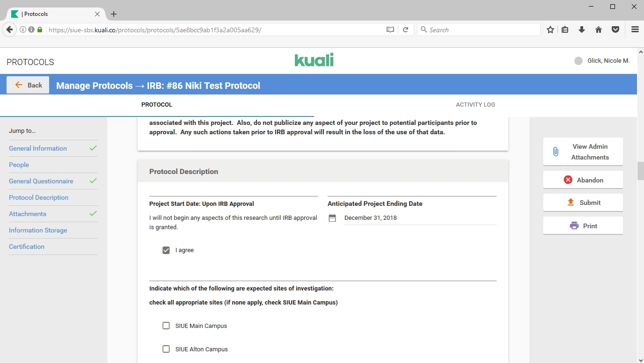Click the purple Print printer icon
Viewport: 644px width, 363px height.
574,226
